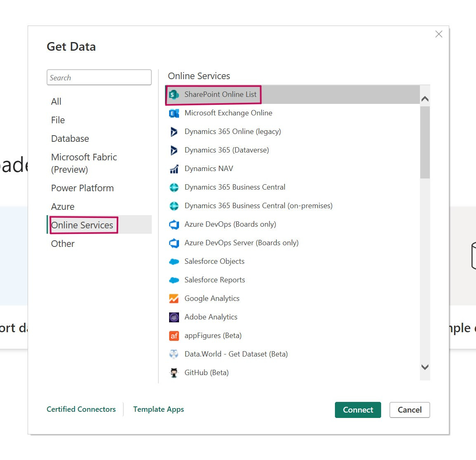Viewport: 476px width, 460px height.
Task: Click the Dynamics 365 Online (legacy) icon
Action: click(174, 131)
